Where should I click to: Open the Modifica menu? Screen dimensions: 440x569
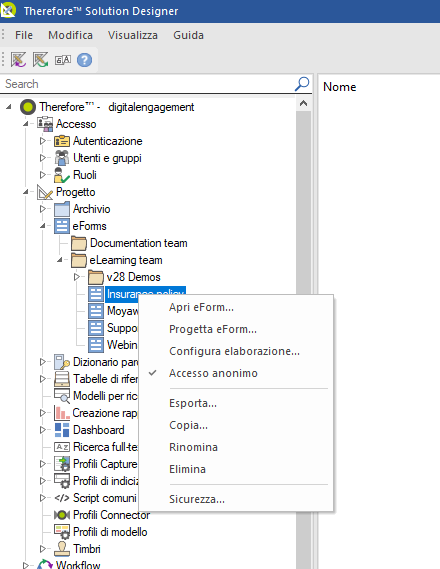pyautogui.click(x=70, y=35)
